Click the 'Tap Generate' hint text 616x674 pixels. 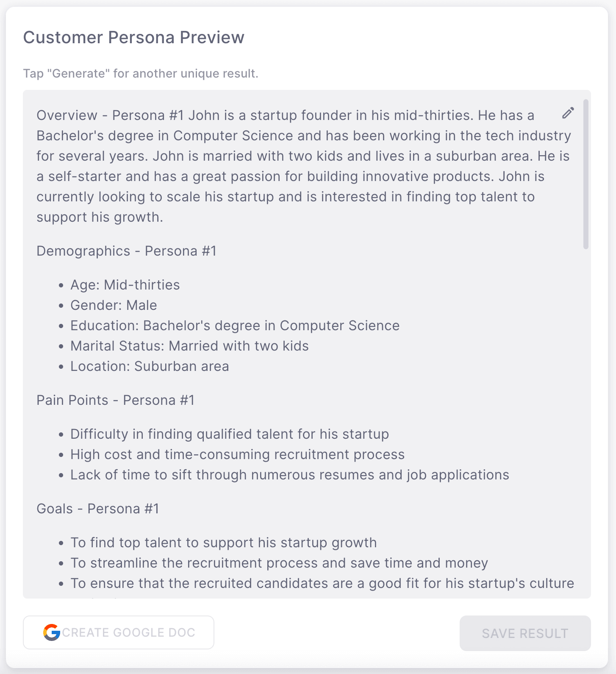(140, 73)
